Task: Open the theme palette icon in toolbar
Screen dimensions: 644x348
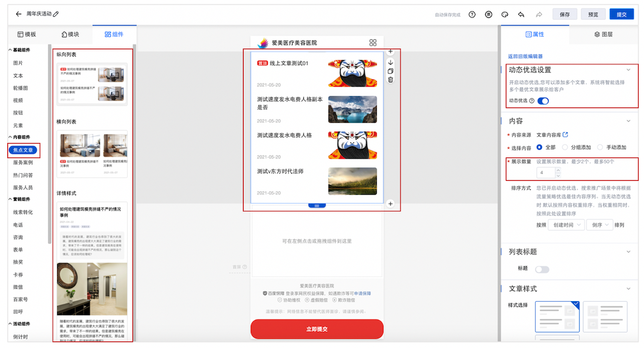Action: 504,14
